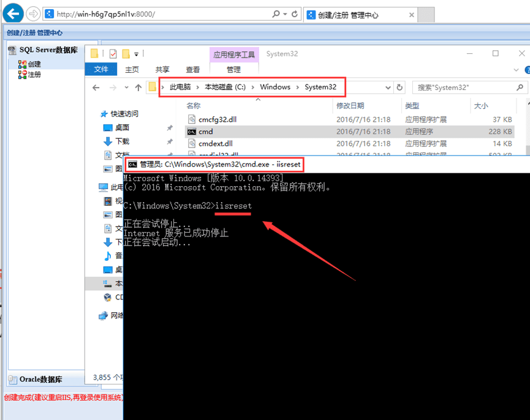Click 本地磁盘 (C:) in breadcrumb
530x420 pixels.
pyautogui.click(x=225, y=87)
